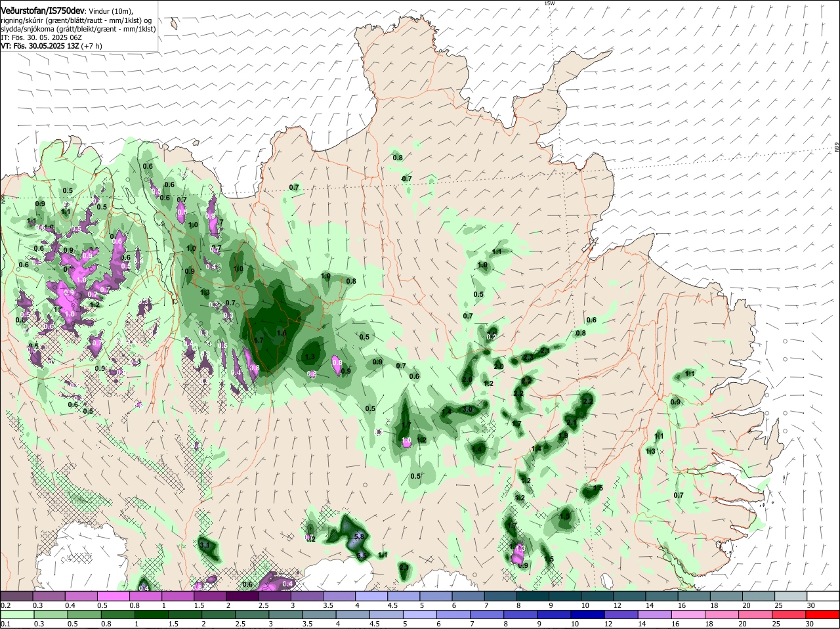Click the 3.0 precipitation value on the map
Image resolution: width=840 pixels, height=629 pixels.
(467, 409)
